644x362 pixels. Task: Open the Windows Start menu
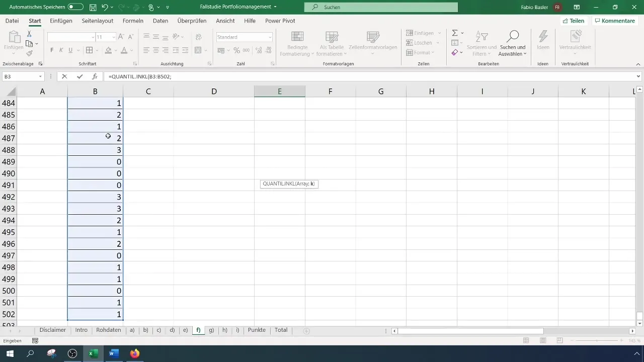10,353
